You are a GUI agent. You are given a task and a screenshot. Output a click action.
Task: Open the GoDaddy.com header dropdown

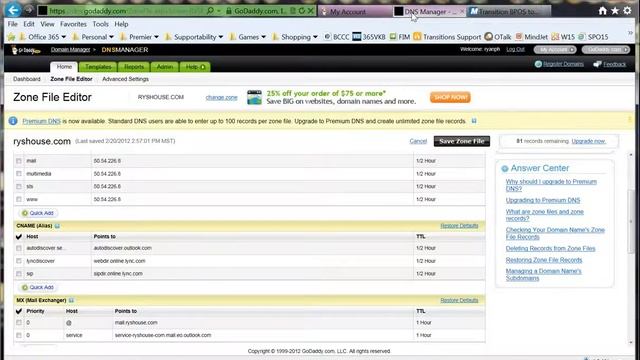pyautogui.click(x=606, y=50)
